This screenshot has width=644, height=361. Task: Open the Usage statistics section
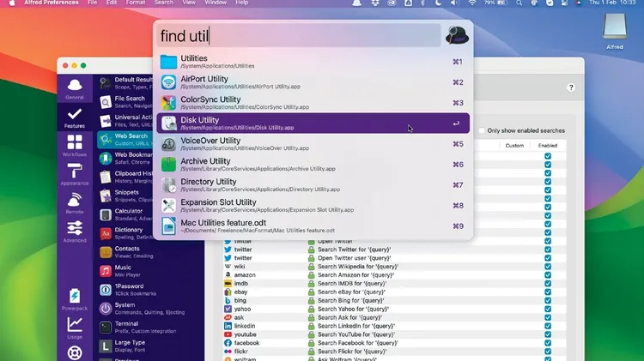pos(75,328)
